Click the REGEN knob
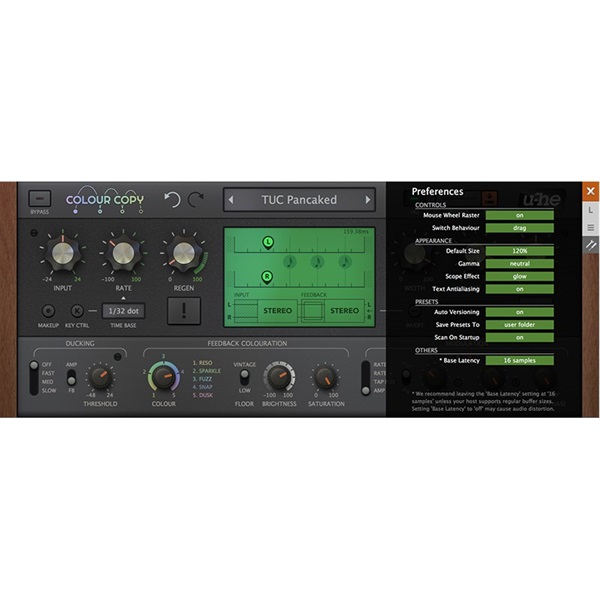This screenshot has width=600, height=600. coord(184,253)
